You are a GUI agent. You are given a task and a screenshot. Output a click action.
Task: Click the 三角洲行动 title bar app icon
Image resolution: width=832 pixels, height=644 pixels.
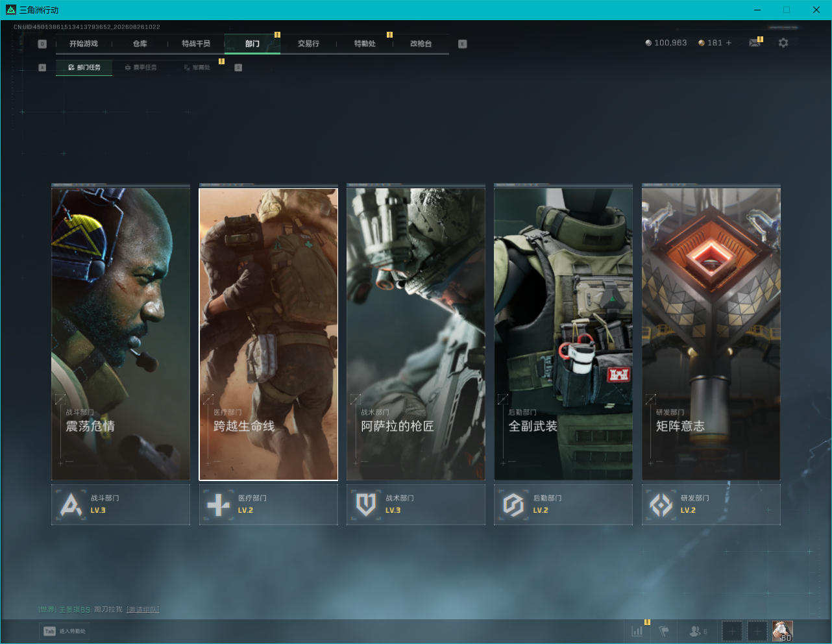pyautogui.click(x=10, y=10)
